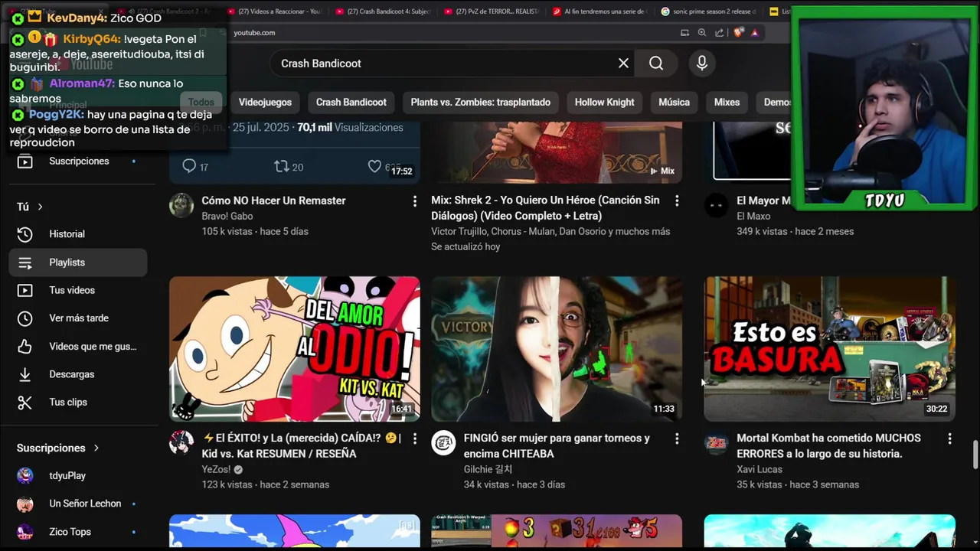Select the Hollow Knight filter chip
This screenshot has width=980, height=551.
tap(604, 103)
